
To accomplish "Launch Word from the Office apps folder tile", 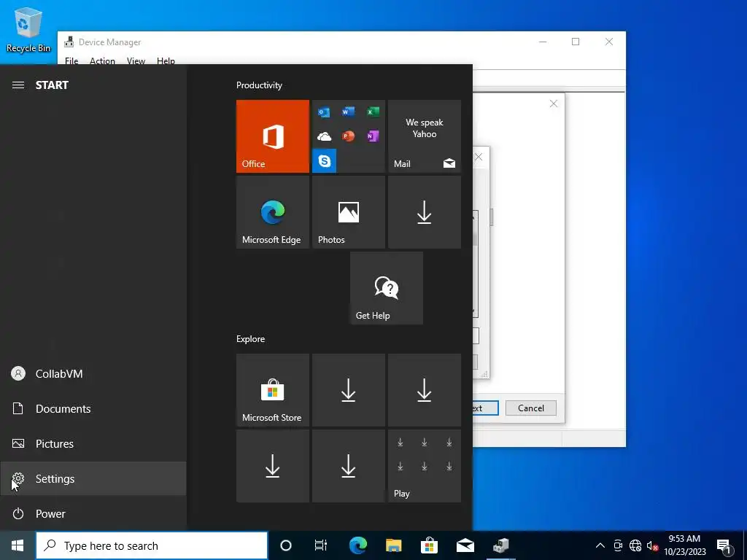I will [348, 112].
